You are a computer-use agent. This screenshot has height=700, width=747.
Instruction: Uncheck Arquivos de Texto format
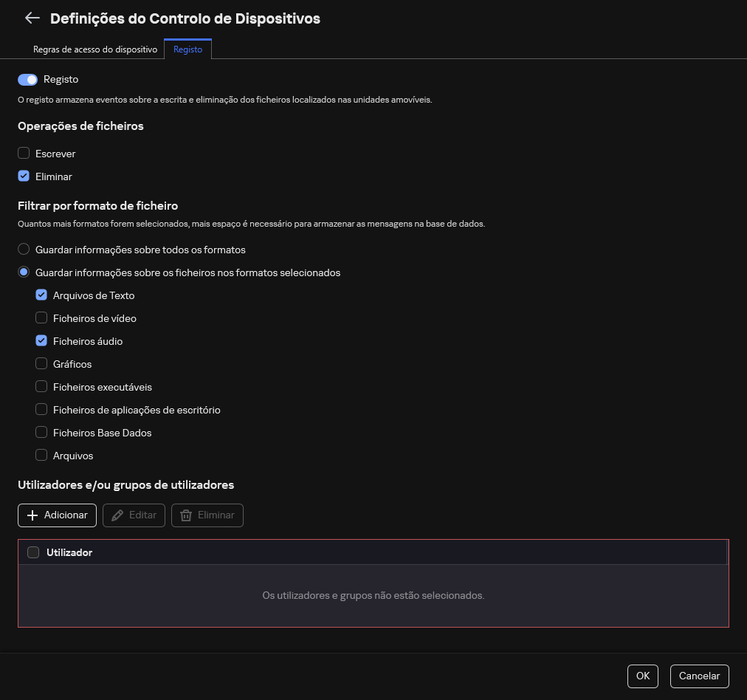coord(41,295)
